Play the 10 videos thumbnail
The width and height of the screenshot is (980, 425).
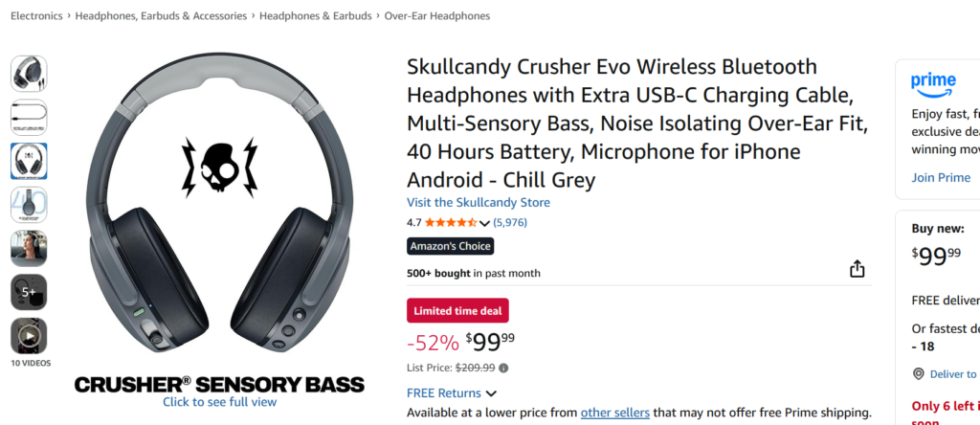(29, 336)
